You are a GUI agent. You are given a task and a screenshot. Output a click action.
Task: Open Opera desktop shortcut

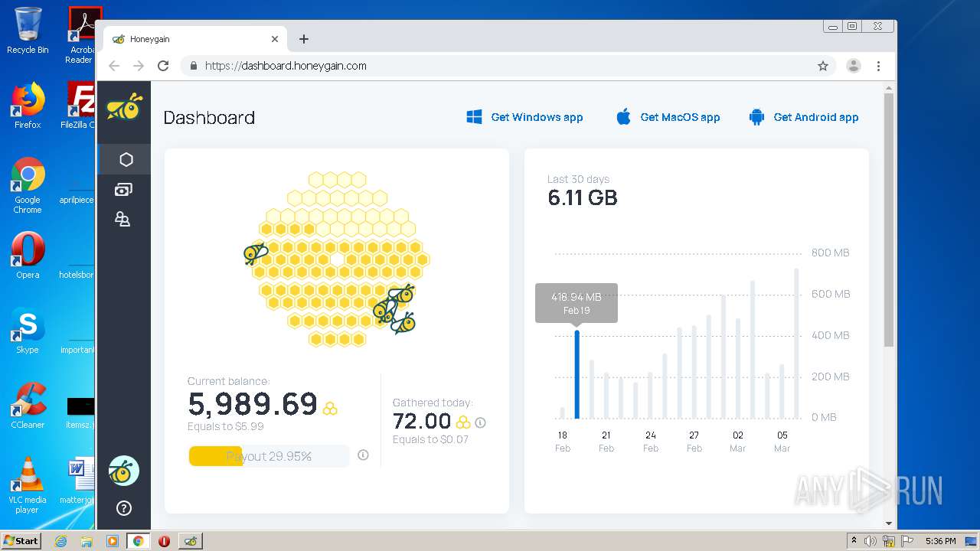[28, 256]
